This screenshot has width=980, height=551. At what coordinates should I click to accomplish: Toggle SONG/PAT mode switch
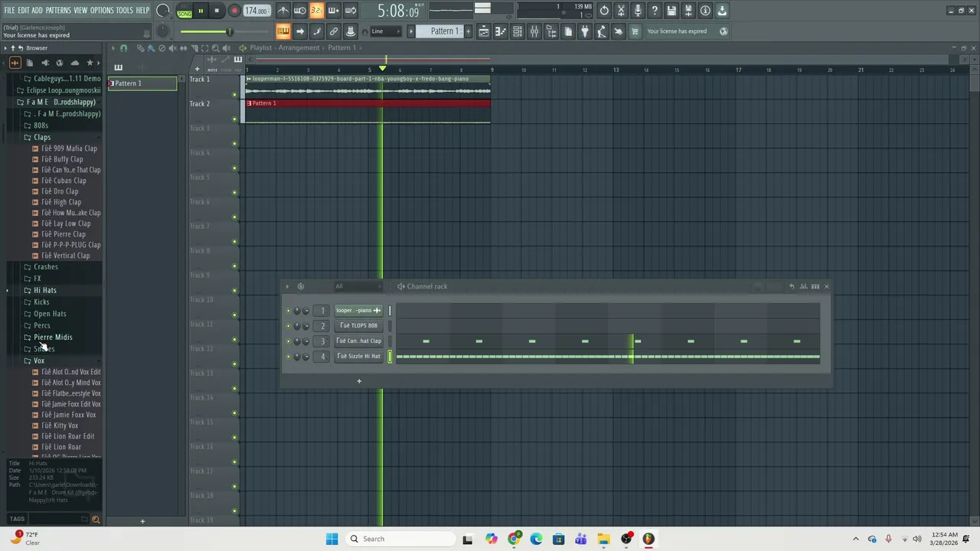click(x=185, y=11)
